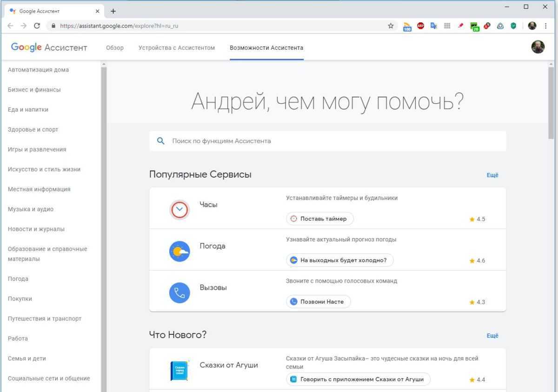
Task: Open the Искусство и стиль жизни category
Action: [x=44, y=169]
